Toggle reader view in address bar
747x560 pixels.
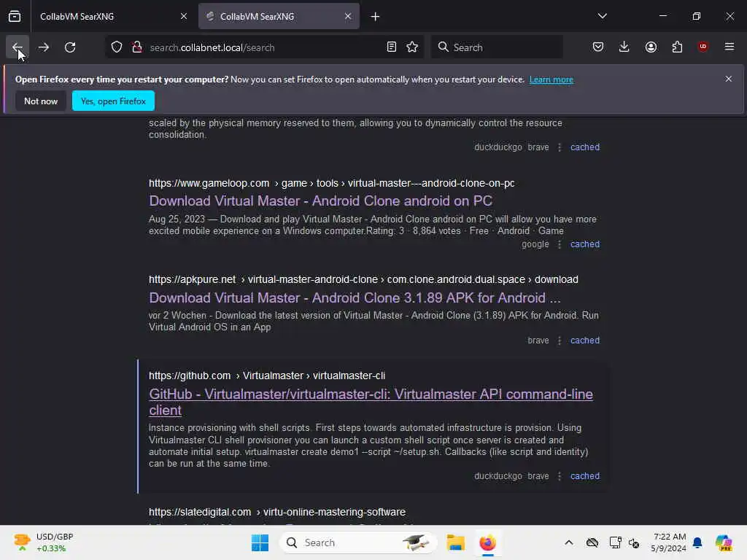coord(392,47)
